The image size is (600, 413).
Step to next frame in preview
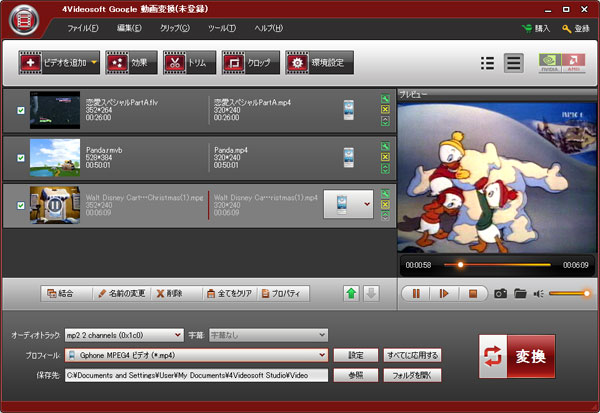pos(444,294)
